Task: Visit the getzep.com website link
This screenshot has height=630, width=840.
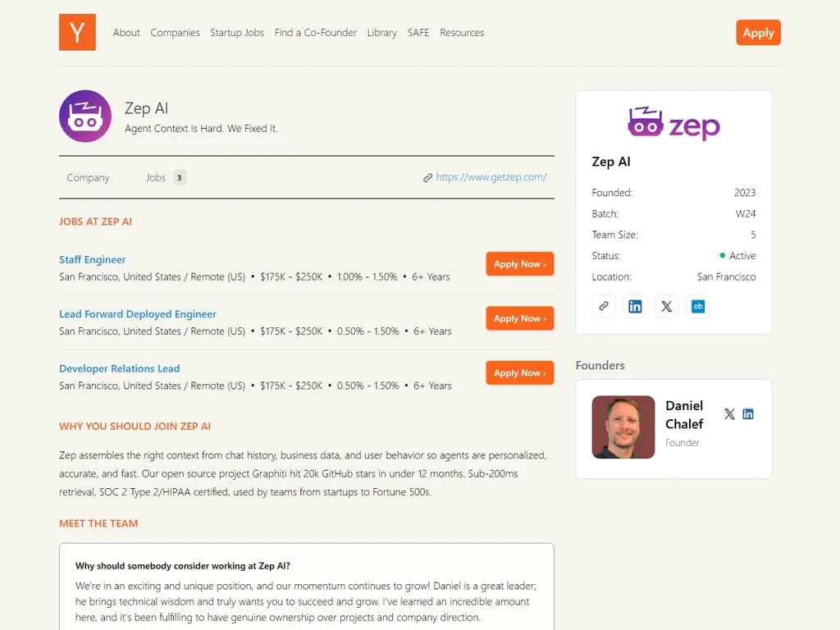Action: point(491,177)
